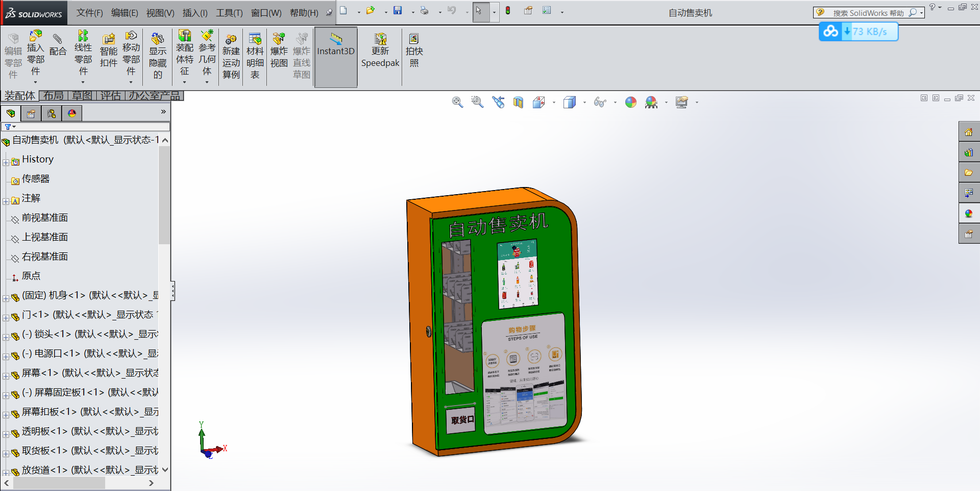Click Display Style cube icon
This screenshot has height=491, width=980.
(569, 102)
